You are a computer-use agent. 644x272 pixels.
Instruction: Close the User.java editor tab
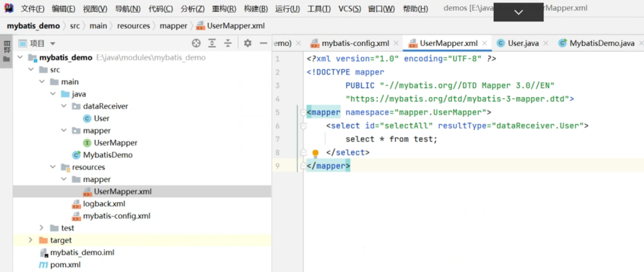pyautogui.click(x=547, y=43)
